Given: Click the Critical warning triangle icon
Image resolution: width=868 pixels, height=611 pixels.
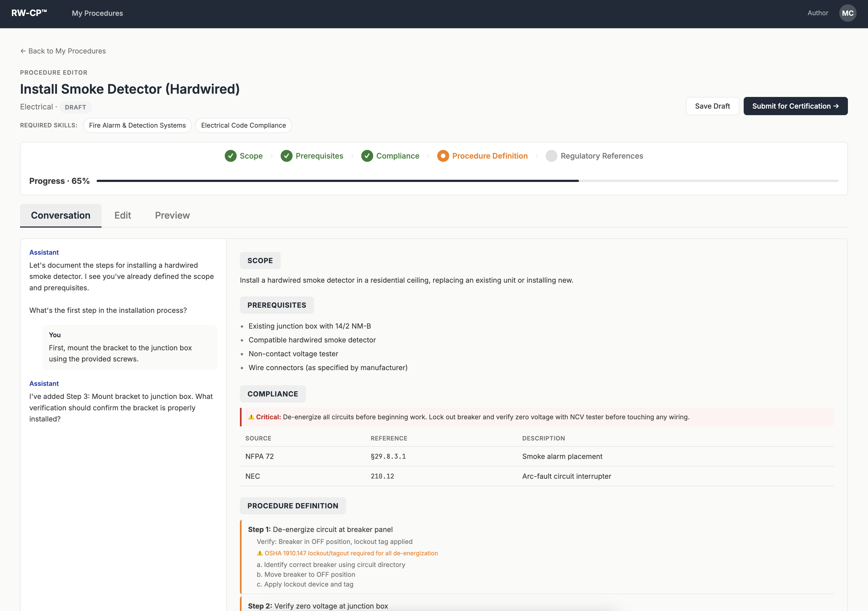Looking at the screenshot, I should (251, 417).
